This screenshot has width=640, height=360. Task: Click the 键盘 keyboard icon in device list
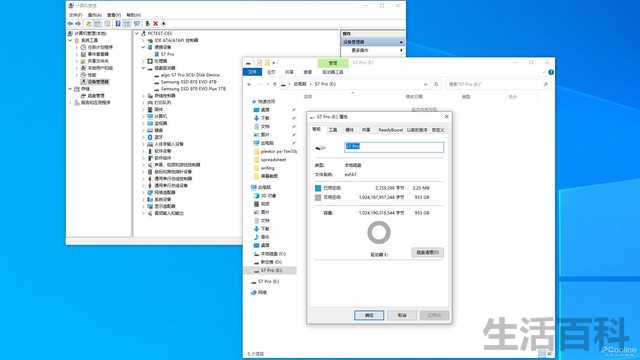click(150, 130)
